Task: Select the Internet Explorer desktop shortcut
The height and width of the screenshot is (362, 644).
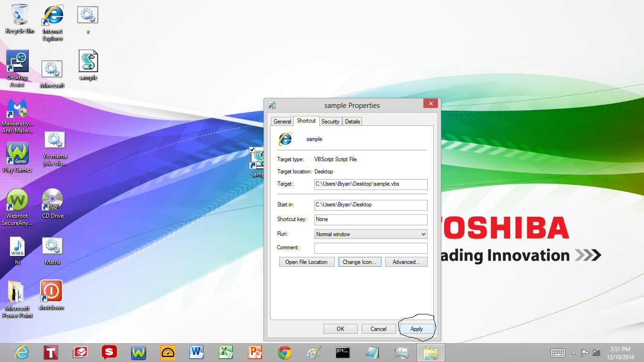Action: pyautogui.click(x=53, y=22)
